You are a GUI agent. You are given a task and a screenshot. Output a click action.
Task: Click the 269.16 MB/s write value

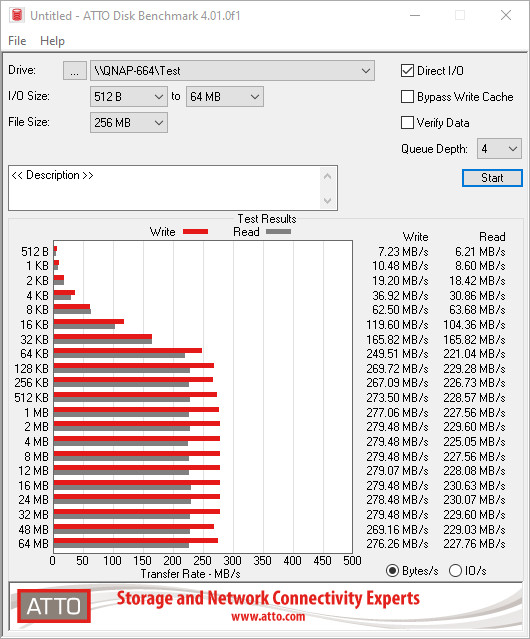click(397, 529)
